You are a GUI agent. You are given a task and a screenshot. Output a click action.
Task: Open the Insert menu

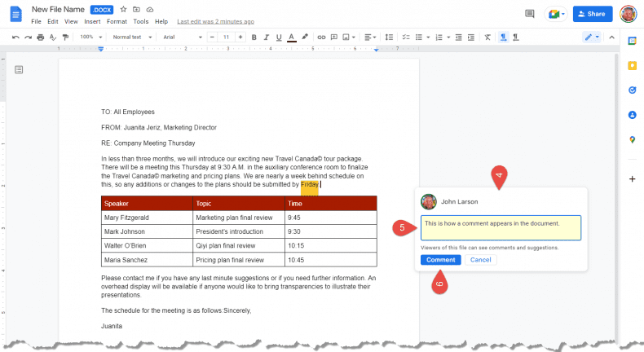tap(92, 21)
